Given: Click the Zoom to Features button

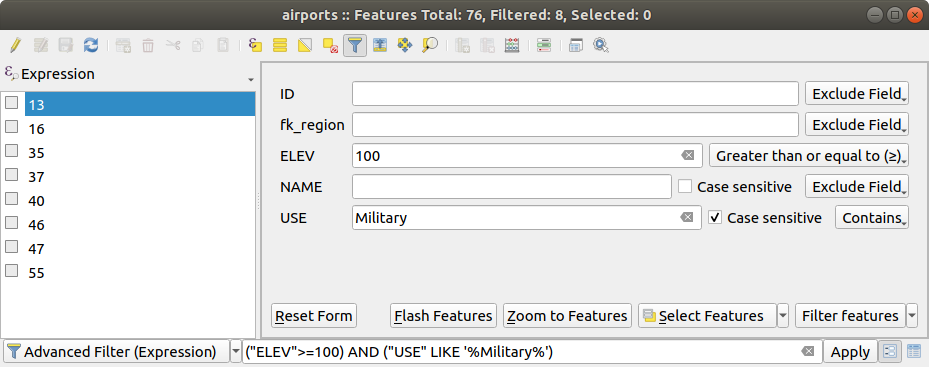Looking at the screenshot, I should pos(567,315).
